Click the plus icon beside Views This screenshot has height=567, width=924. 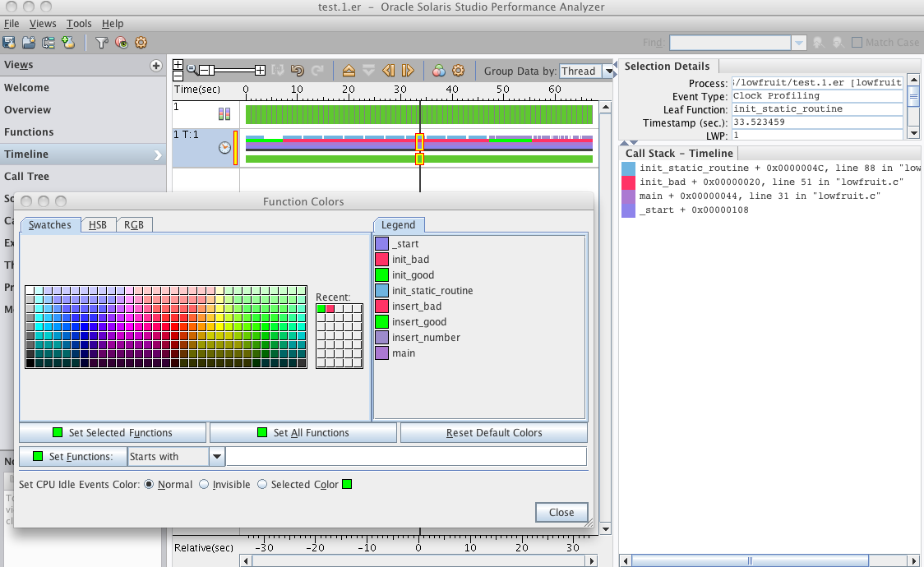pyautogui.click(x=156, y=66)
